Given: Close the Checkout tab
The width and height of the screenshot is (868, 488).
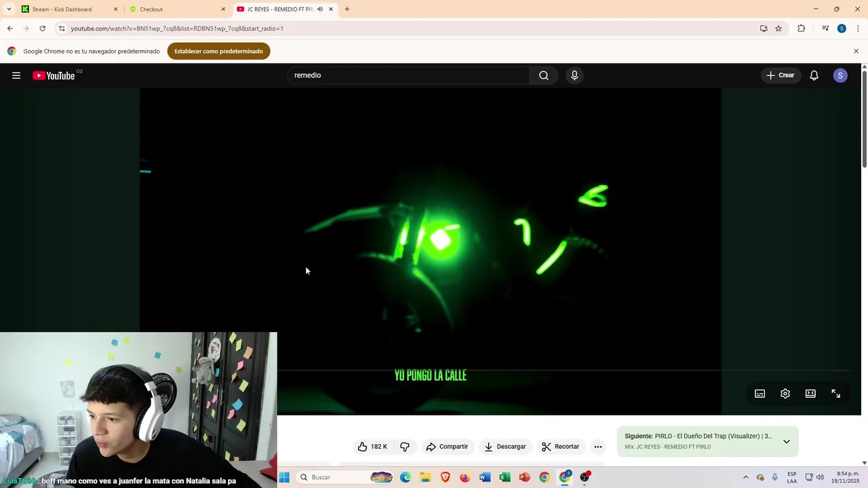Looking at the screenshot, I should [223, 9].
